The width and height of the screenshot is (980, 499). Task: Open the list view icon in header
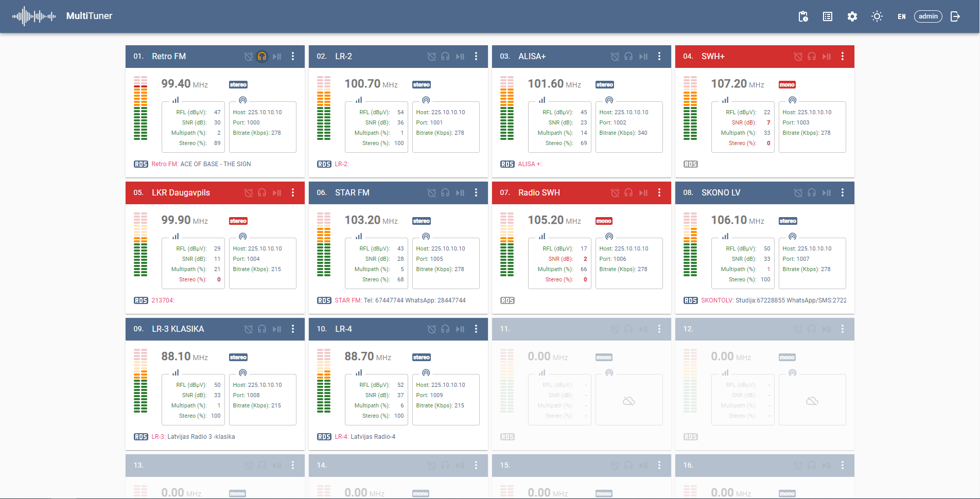click(828, 16)
